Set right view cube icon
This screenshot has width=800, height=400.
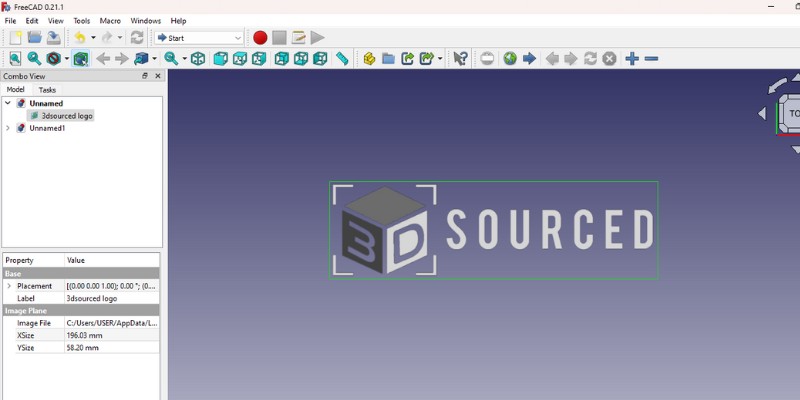[x=259, y=59]
